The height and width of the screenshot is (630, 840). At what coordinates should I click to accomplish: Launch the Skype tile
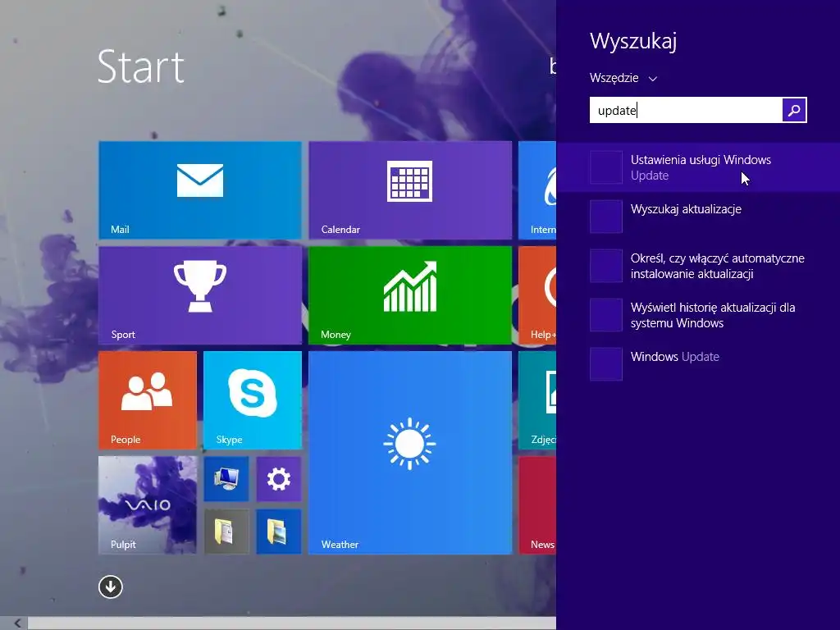pos(253,400)
